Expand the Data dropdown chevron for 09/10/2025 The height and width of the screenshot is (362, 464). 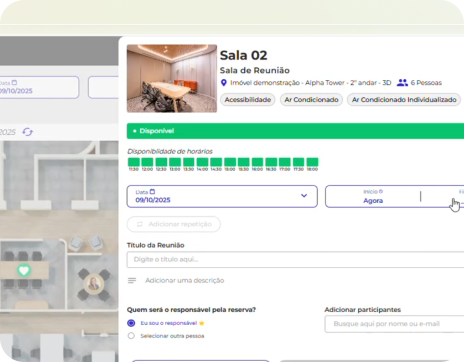(304, 196)
